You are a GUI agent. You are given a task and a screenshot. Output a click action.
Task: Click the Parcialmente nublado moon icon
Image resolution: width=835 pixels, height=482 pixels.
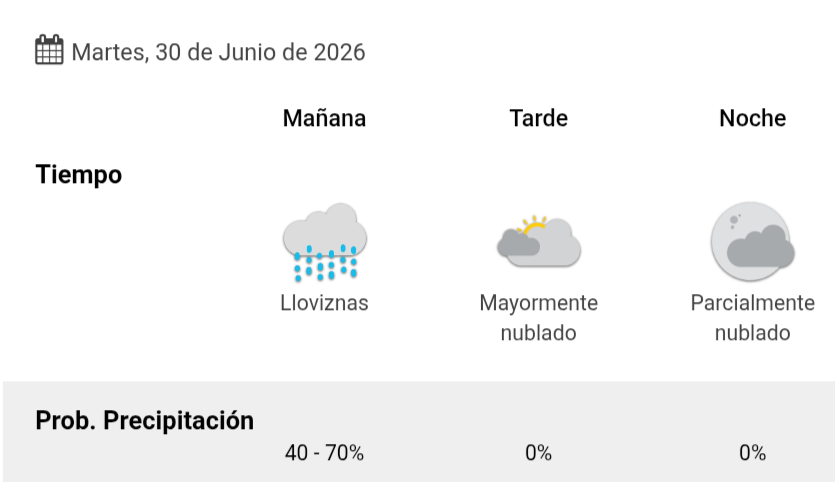click(752, 241)
